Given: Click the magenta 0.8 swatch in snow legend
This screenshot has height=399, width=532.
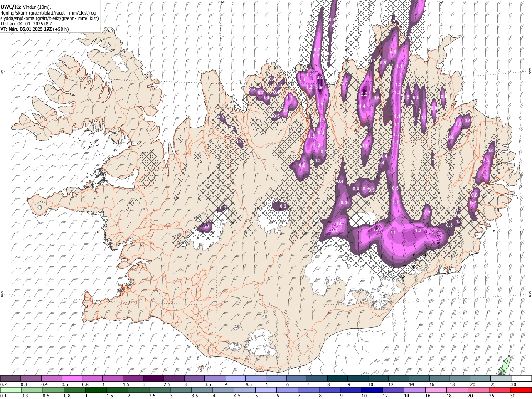Looking at the screenshot, I should point(92,378).
